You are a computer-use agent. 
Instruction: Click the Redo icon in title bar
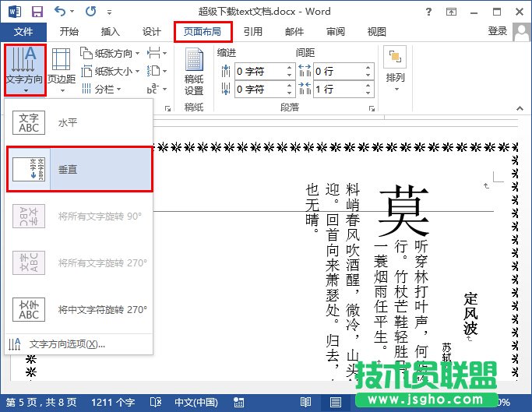(90, 12)
